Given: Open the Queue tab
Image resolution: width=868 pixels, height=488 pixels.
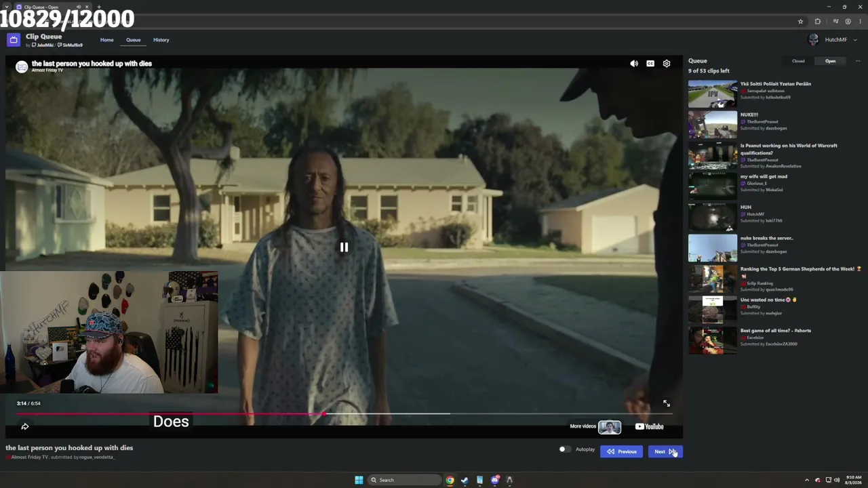Looking at the screenshot, I should click(x=133, y=40).
